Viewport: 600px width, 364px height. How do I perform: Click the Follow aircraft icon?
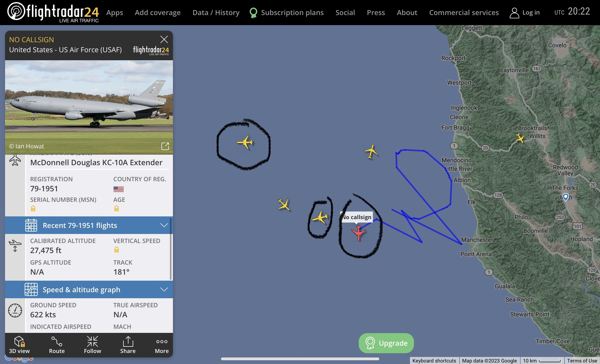(x=93, y=341)
